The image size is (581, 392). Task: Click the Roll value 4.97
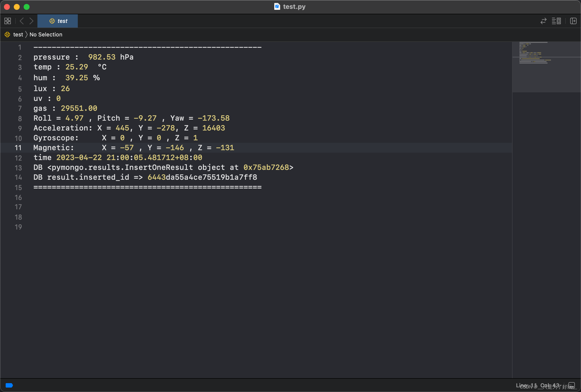tap(74, 118)
